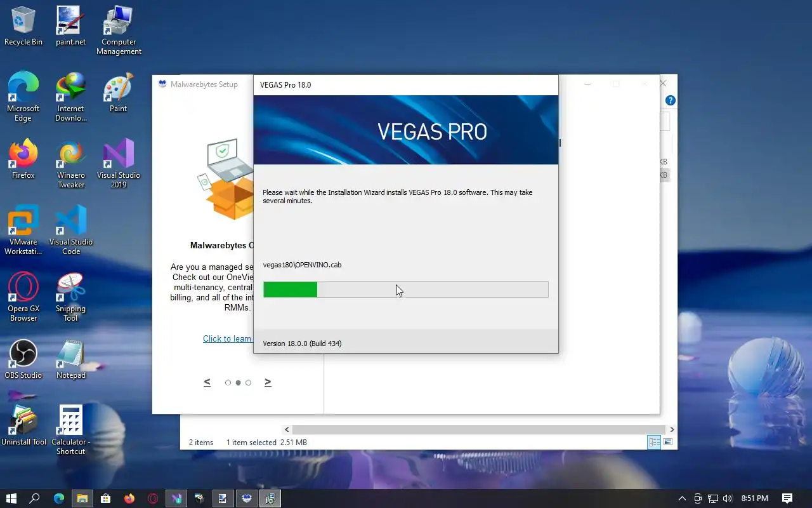812x508 pixels.
Task: Open Calculator - Shortcut desktop icon
Action: click(x=71, y=431)
